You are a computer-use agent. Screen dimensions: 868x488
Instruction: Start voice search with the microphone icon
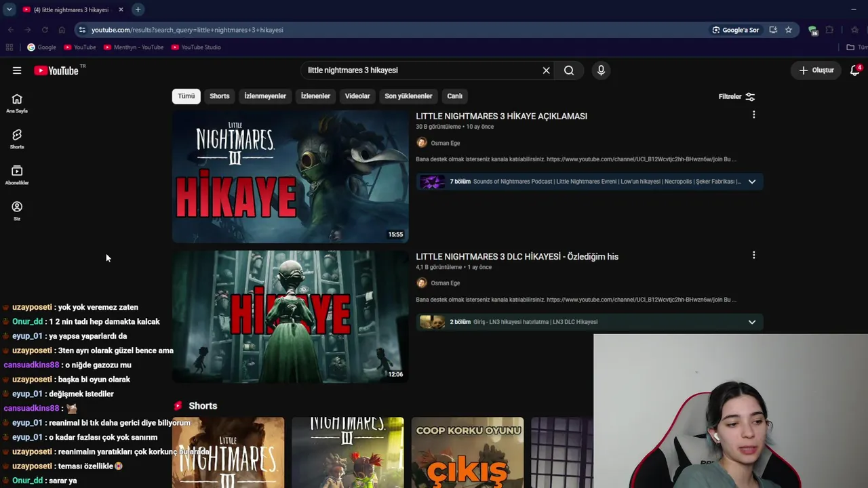coord(601,70)
